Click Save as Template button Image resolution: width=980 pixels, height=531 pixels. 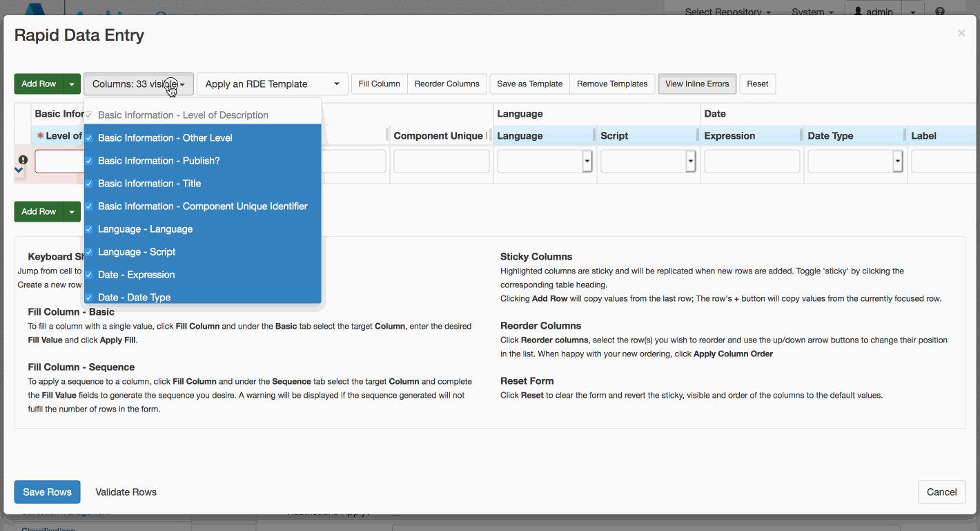[x=530, y=84]
